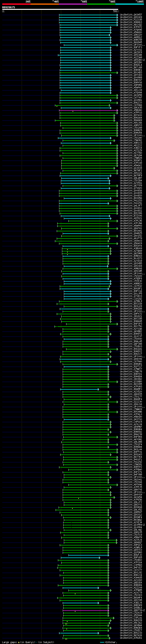Viewport: 146px width, 644px height.
Task: Select the UniRef100_P41152 label
Action: pos(131,462)
